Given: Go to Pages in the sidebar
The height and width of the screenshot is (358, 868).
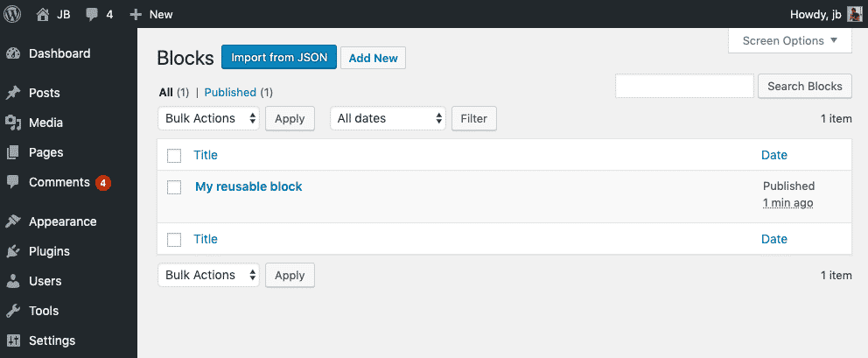Looking at the screenshot, I should click(x=46, y=152).
